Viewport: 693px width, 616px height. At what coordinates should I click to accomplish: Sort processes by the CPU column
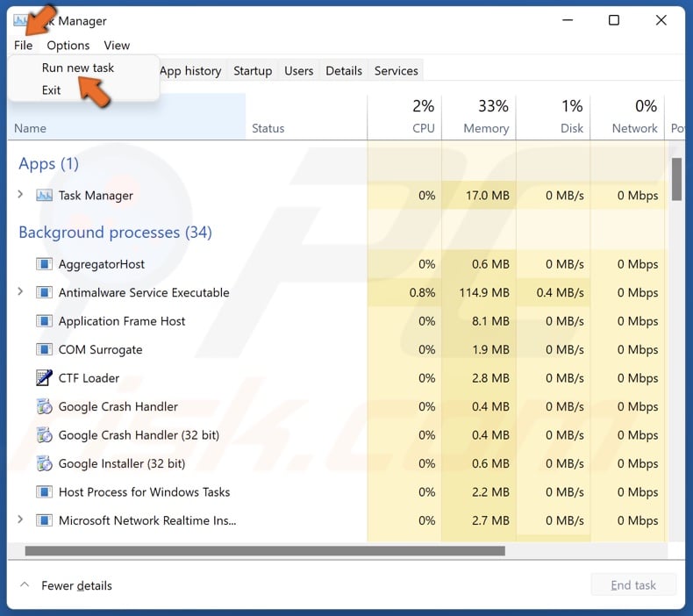(404, 117)
